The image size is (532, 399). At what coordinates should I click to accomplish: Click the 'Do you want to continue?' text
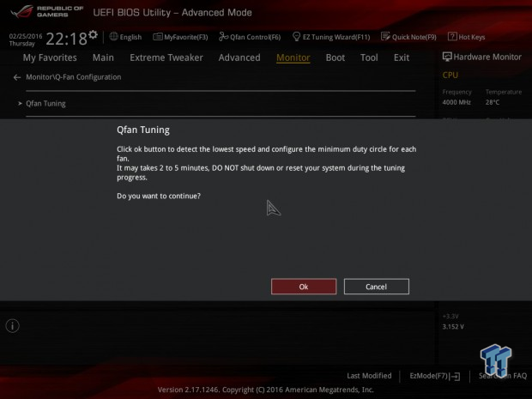click(159, 196)
